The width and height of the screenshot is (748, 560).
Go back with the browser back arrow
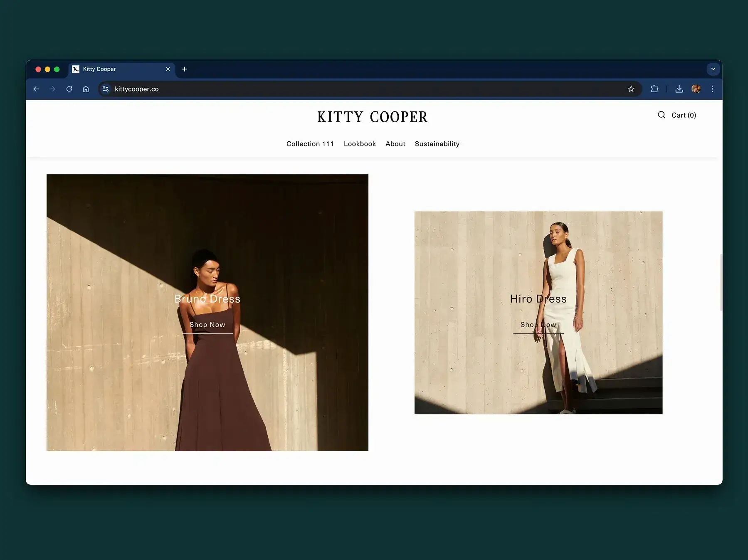pyautogui.click(x=36, y=89)
